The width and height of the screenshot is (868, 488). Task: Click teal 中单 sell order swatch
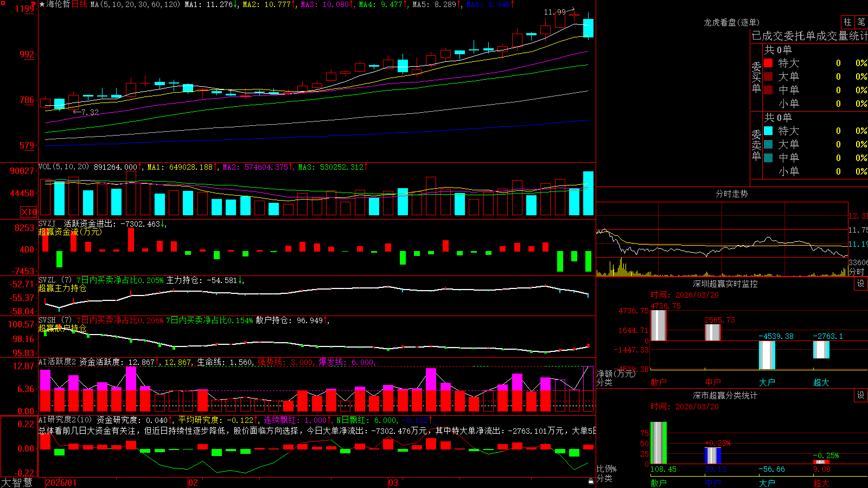(768, 158)
